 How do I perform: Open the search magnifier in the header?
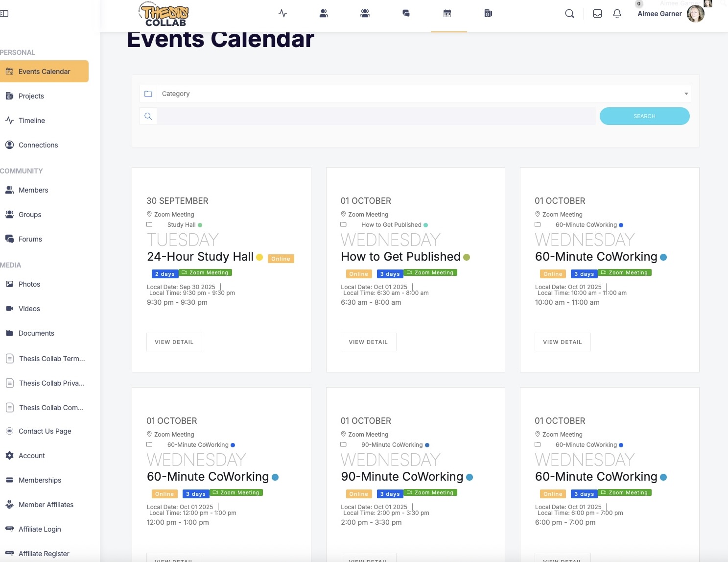click(x=569, y=14)
